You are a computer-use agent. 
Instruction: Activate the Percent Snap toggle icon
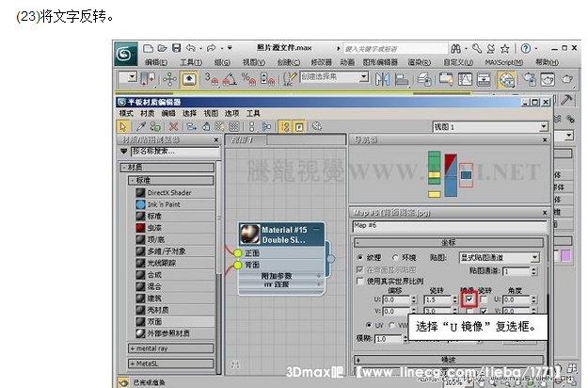click(248, 79)
